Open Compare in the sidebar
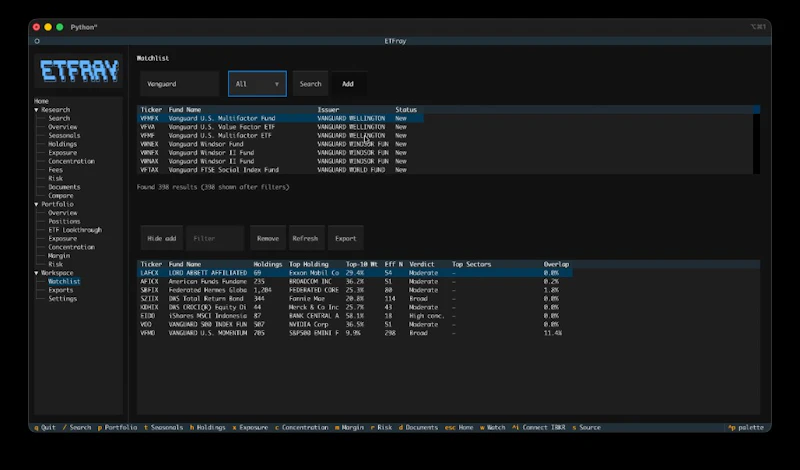The width and height of the screenshot is (800, 470). pos(61,196)
